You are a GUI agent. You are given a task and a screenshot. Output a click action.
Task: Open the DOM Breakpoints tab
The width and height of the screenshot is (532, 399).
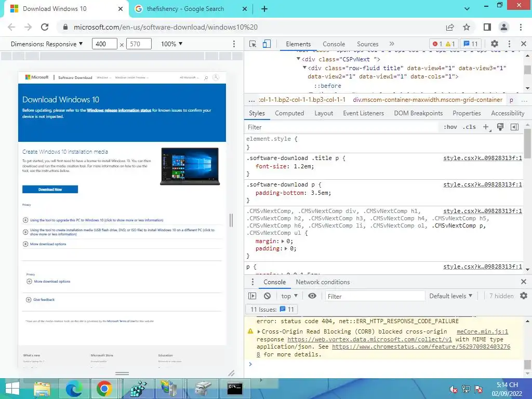click(418, 113)
